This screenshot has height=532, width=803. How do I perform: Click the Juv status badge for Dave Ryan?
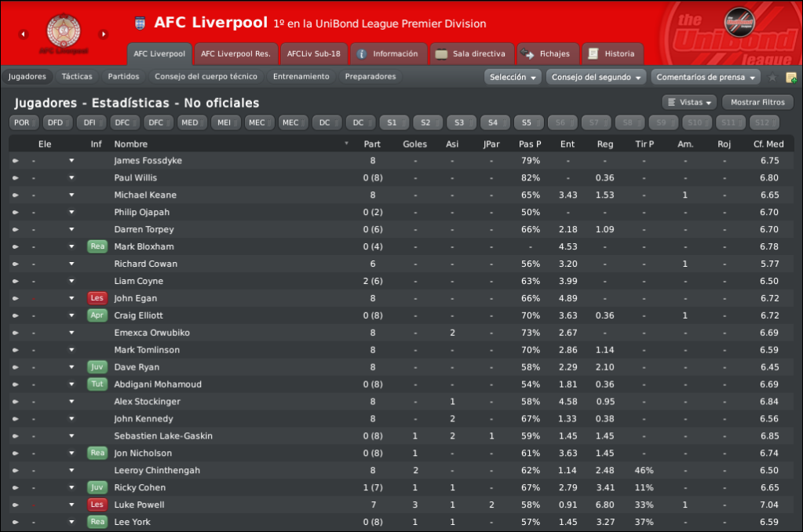click(97, 366)
